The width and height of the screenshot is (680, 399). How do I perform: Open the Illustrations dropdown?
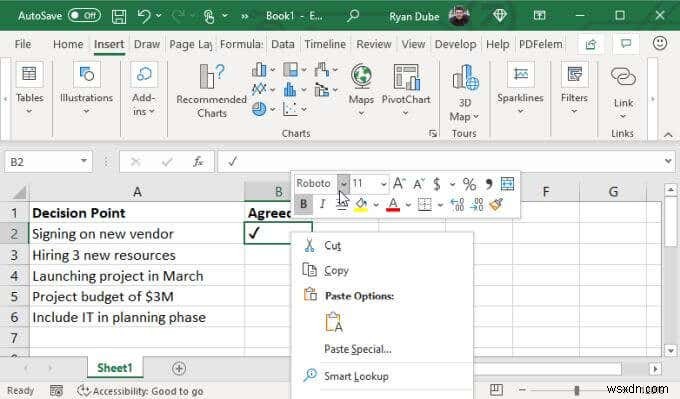click(x=86, y=89)
